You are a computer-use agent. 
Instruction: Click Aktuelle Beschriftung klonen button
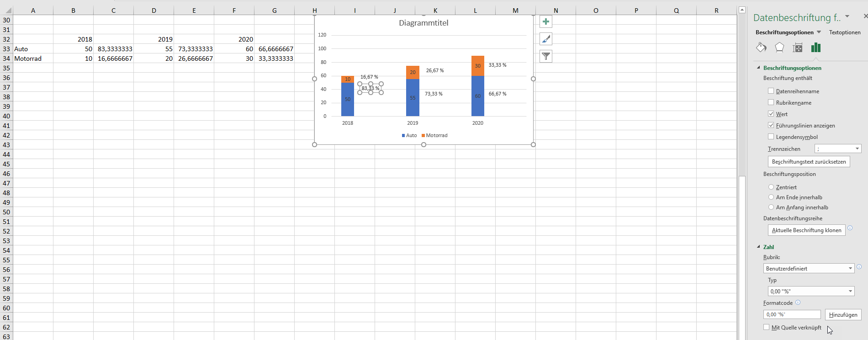pyautogui.click(x=806, y=230)
